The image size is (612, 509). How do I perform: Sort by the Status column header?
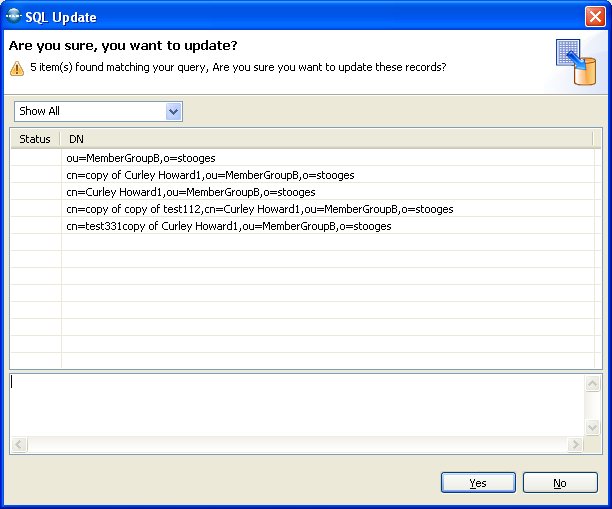pyautogui.click(x=35, y=139)
